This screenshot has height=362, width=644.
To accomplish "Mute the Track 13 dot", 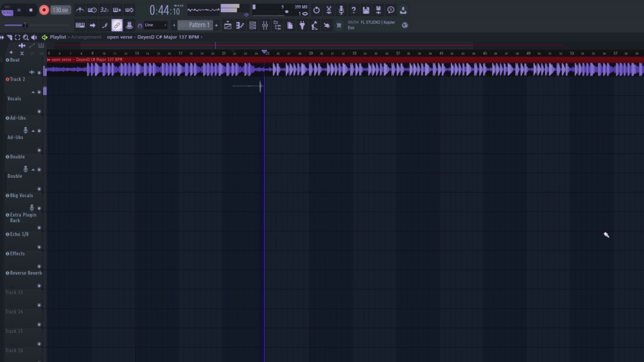I will 39,305.
